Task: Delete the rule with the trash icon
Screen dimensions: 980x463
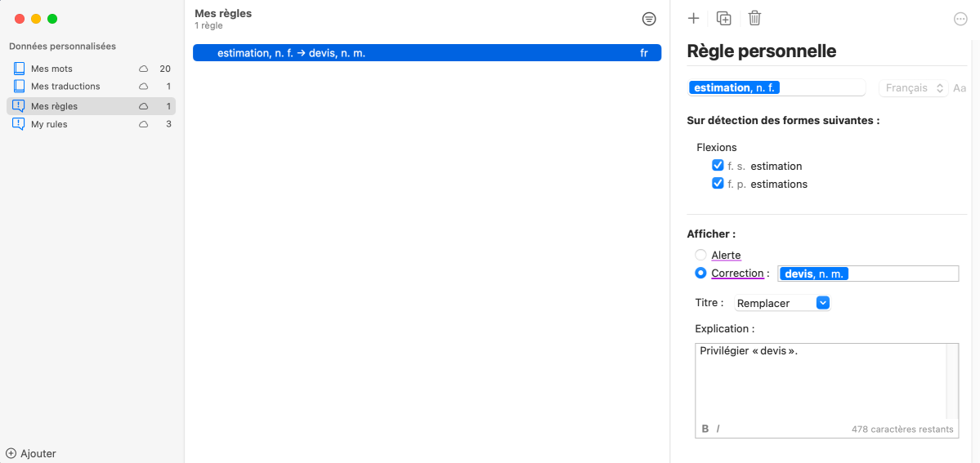Action: pyautogui.click(x=755, y=18)
